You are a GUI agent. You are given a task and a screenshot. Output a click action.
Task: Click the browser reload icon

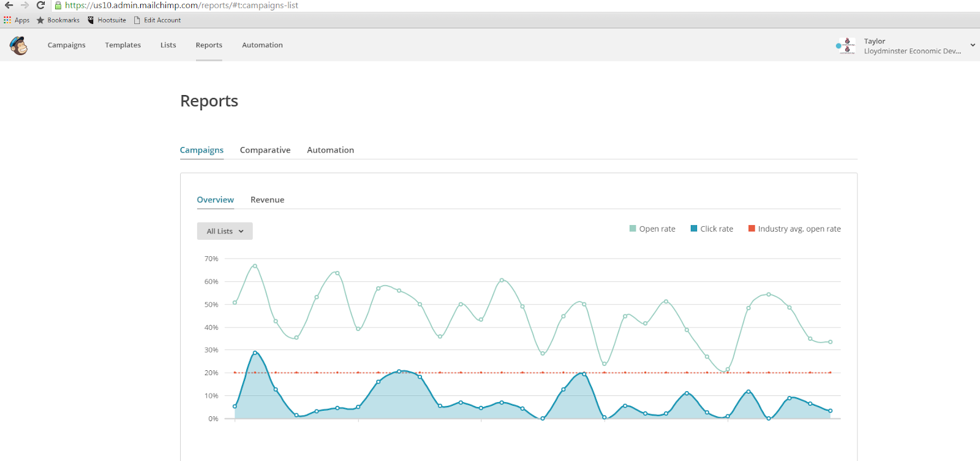click(x=40, y=5)
